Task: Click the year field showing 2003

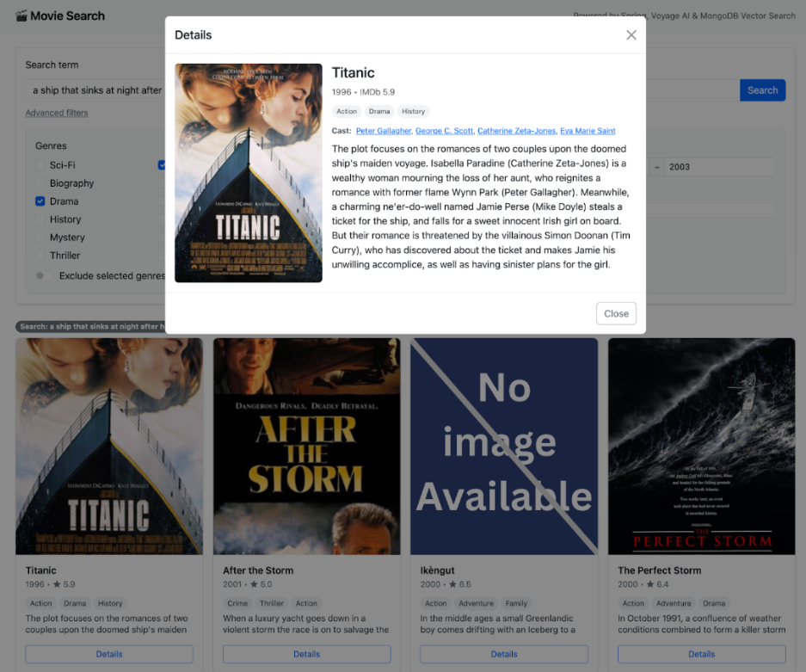Action: click(x=718, y=167)
